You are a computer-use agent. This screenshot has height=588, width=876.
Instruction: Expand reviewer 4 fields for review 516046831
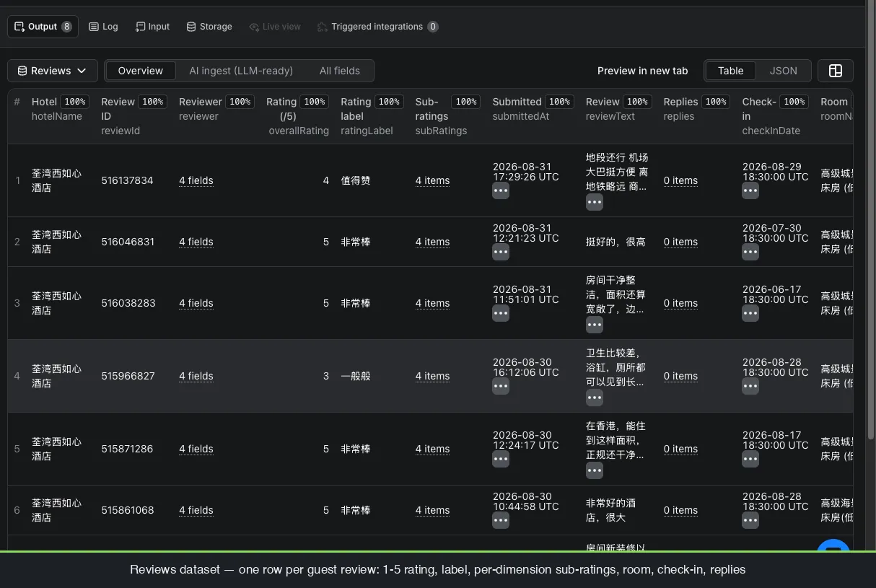(x=196, y=242)
